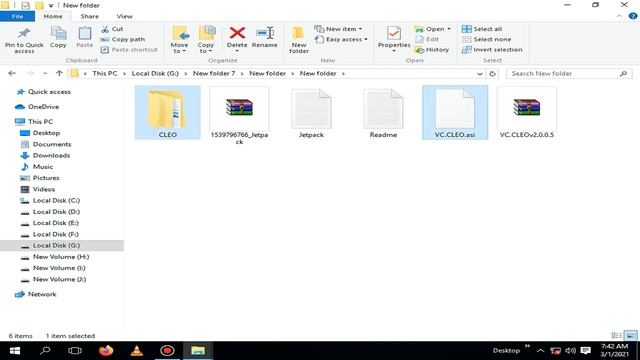Rename the selected file
640x360 pixels.
click(x=264, y=38)
